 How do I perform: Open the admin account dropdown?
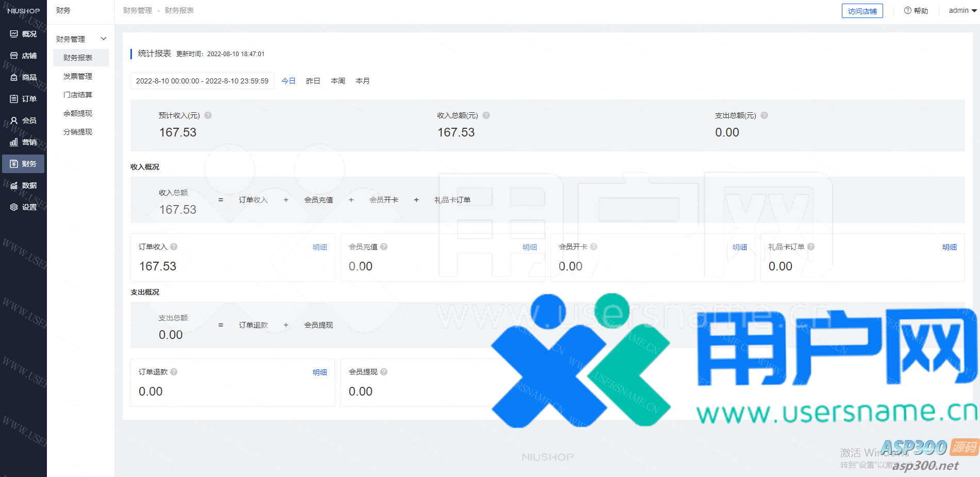[x=962, y=10]
